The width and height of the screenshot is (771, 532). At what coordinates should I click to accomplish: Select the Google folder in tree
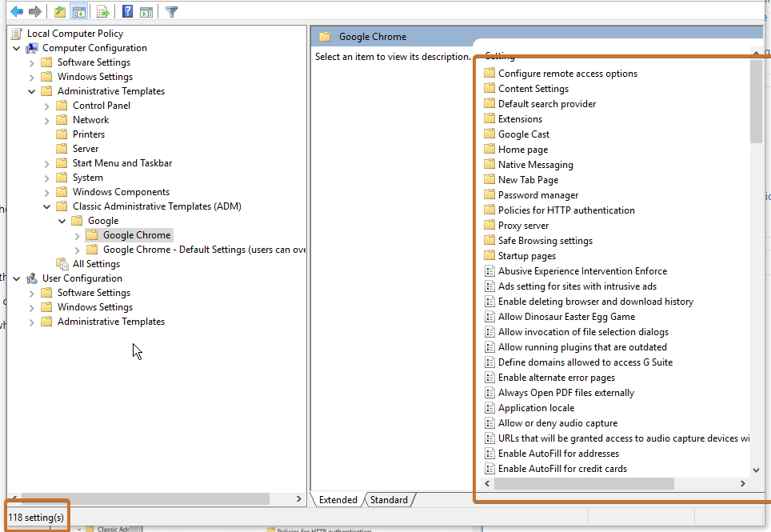coord(103,221)
